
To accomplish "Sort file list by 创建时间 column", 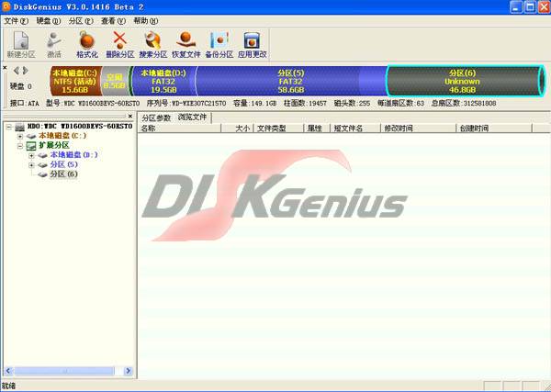I will 494,129.
